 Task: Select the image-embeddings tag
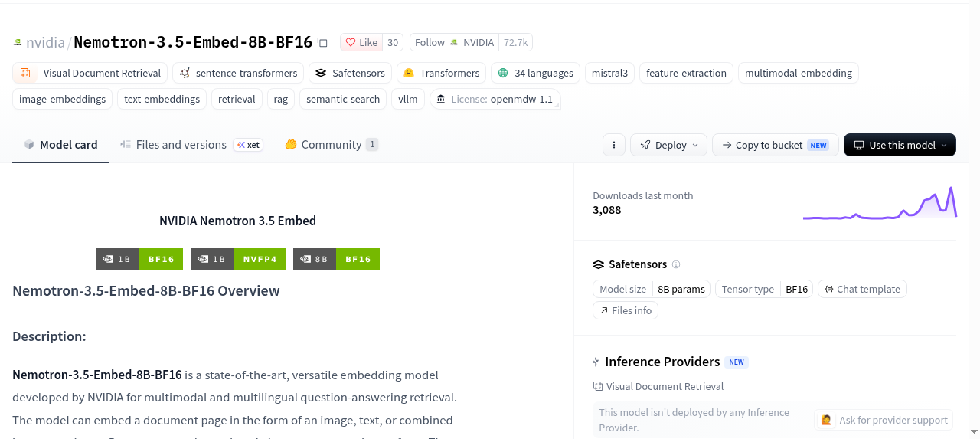tap(63, 99)
